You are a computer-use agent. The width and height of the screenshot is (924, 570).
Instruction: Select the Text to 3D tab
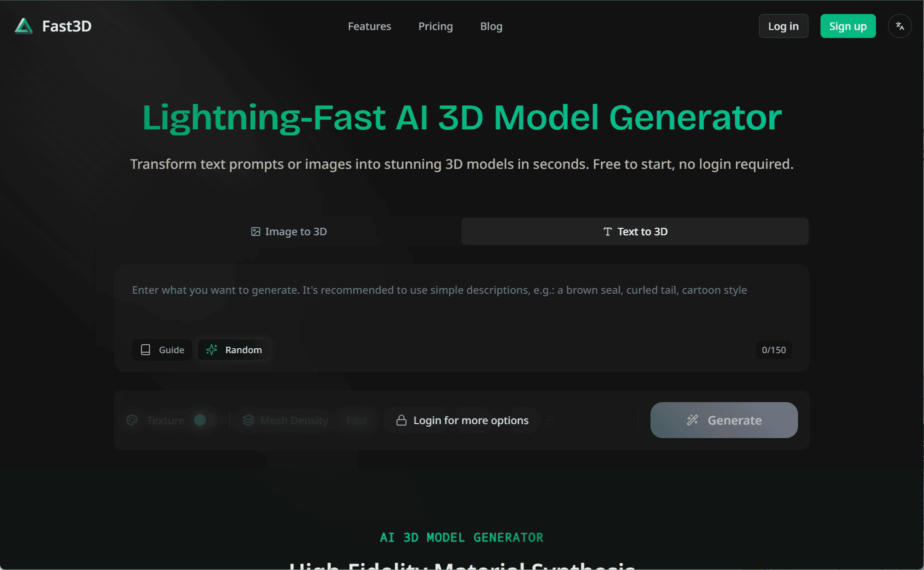[634, 231]
